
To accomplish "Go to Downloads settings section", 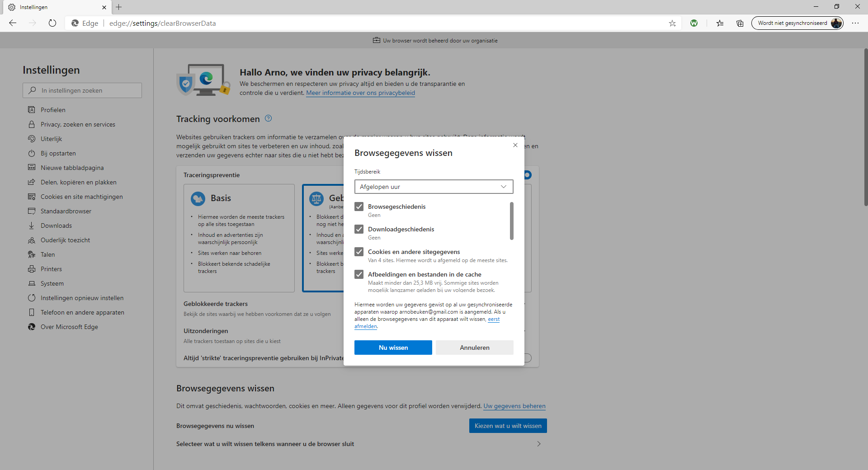I will [56, 226].
